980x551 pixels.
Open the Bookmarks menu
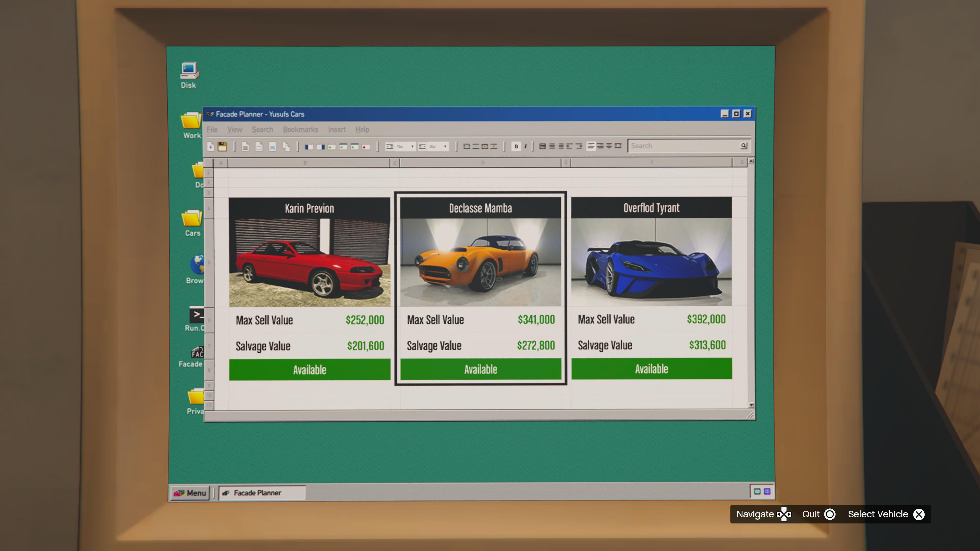pyautogui.click(x=300, y=129)
